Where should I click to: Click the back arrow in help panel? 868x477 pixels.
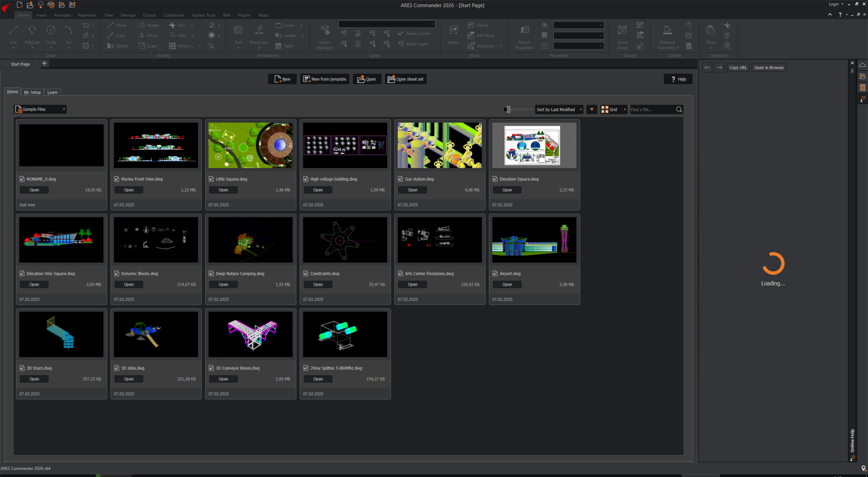[707, 68]
